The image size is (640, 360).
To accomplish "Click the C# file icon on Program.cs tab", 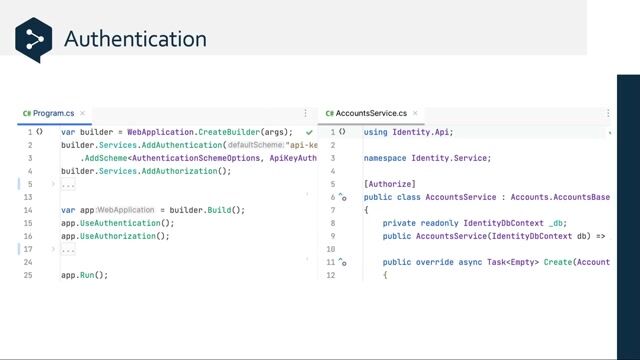I will point(27,113).
